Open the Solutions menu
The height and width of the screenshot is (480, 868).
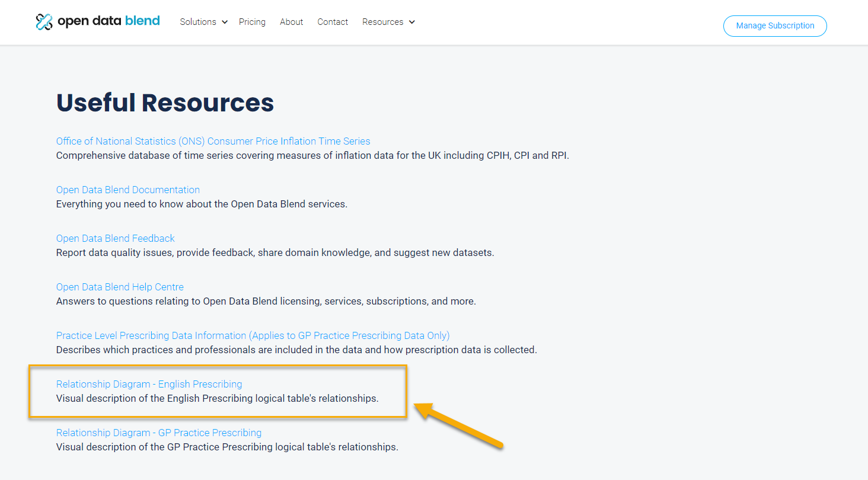pos(198,22)
